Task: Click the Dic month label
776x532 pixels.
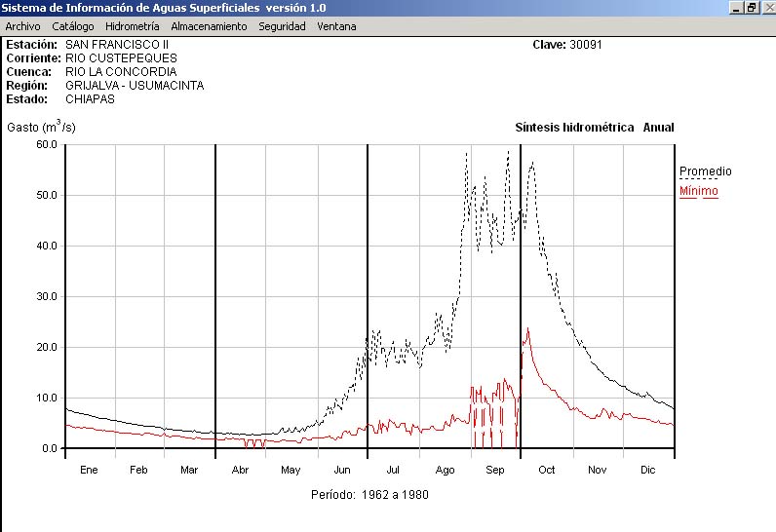Action: click(648, 470)
